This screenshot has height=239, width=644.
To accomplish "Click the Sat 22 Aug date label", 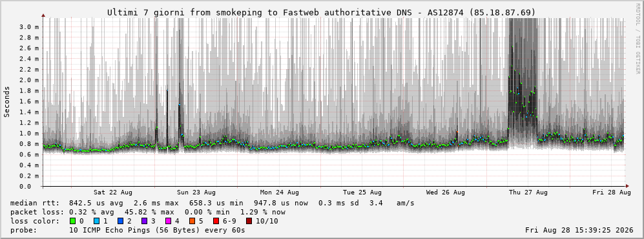I will click(x=113, y=192).
